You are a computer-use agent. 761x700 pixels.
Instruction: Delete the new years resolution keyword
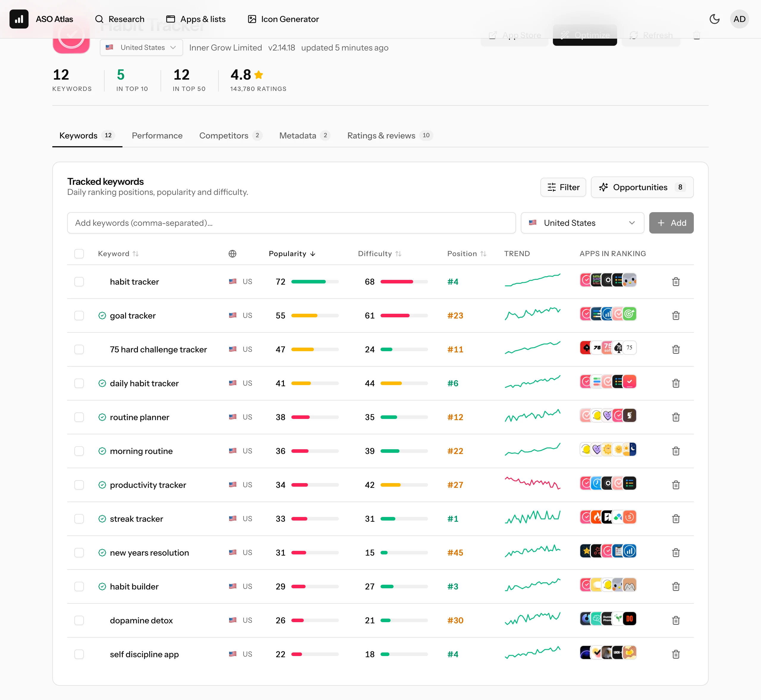click(676, 553)
